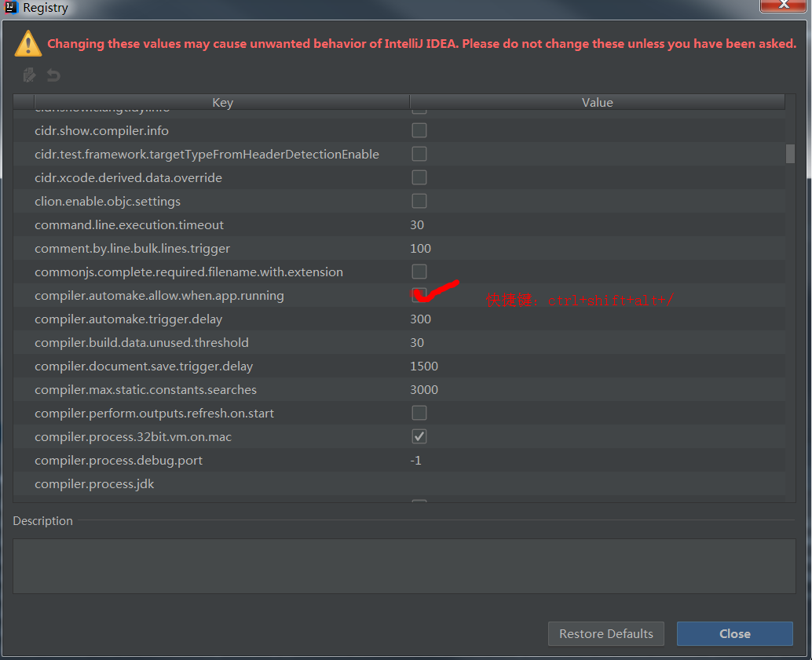Click value 300 for compiler.automake.trigger.delay

420,319
